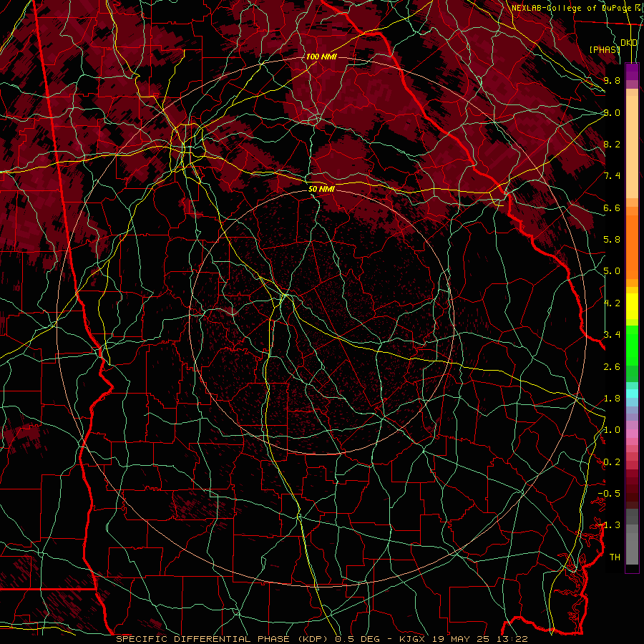This screenshot has width=644, height=644.
Task: Click the purple segment atop the color bar
Action: 632,72
